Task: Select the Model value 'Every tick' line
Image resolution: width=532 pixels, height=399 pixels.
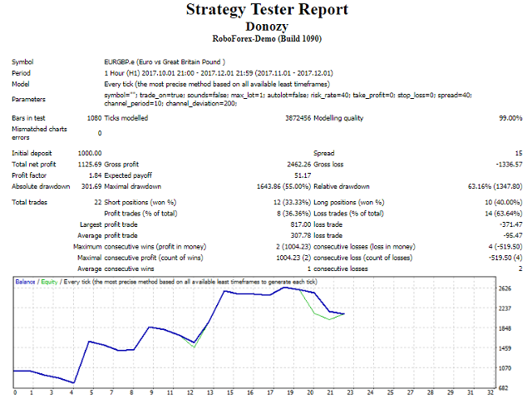Action: [217, 84]
